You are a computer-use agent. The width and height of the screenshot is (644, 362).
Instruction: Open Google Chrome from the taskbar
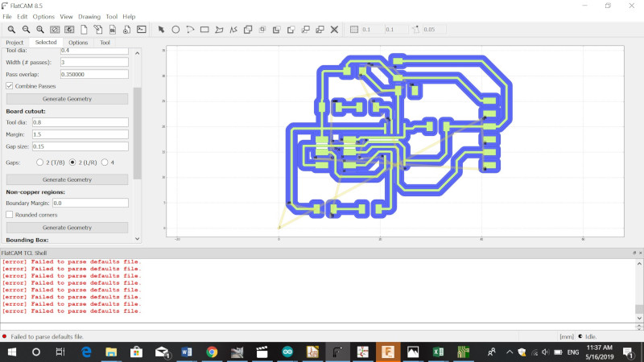(x=212, y=352)
